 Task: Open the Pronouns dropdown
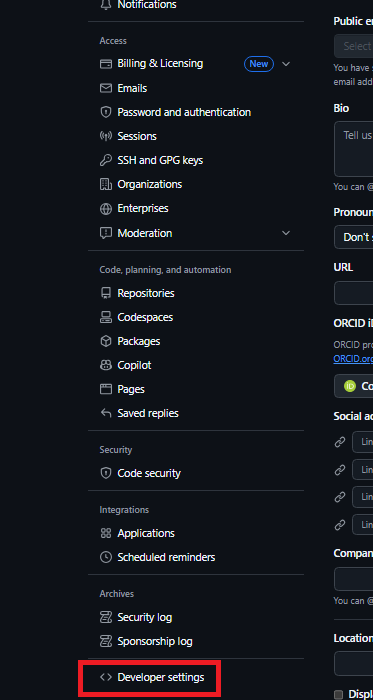353,237
